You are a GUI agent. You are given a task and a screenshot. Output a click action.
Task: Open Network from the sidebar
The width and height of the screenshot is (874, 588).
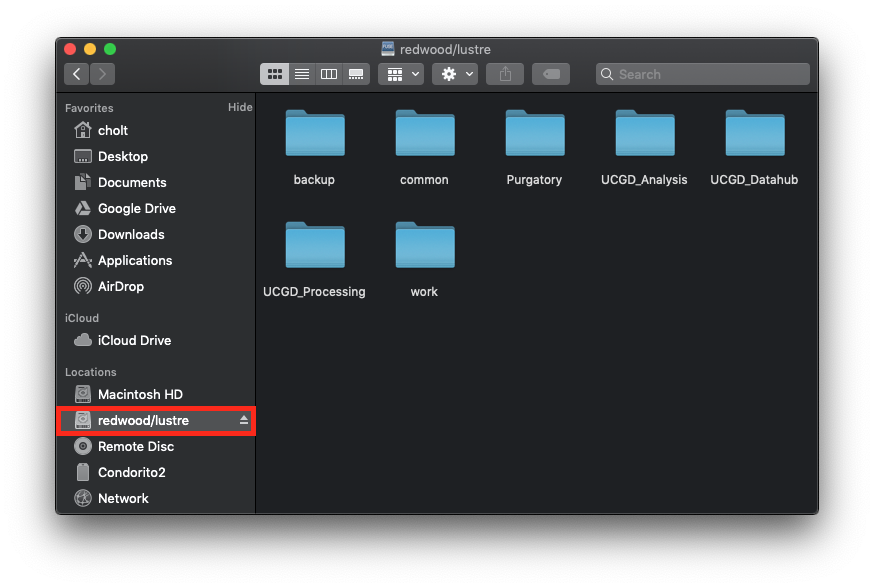tap(156, 499)
